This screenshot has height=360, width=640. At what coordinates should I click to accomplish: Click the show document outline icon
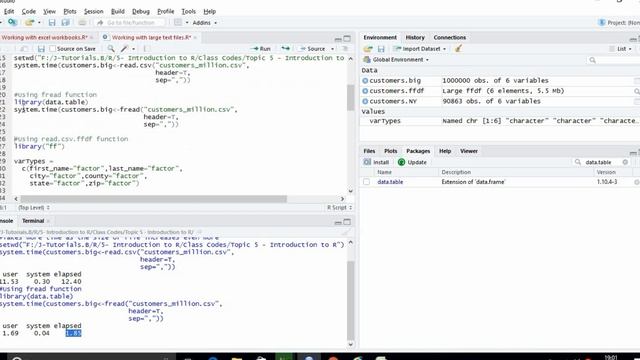[x=345, y=49]
